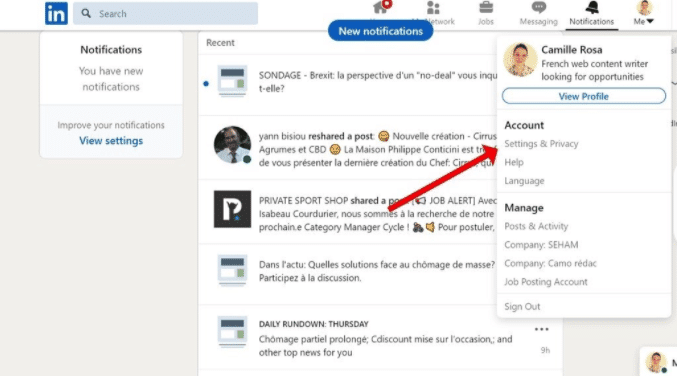Screen dimensions: 677x381
Task: Open the My Network icon
Action: point(433,8)
